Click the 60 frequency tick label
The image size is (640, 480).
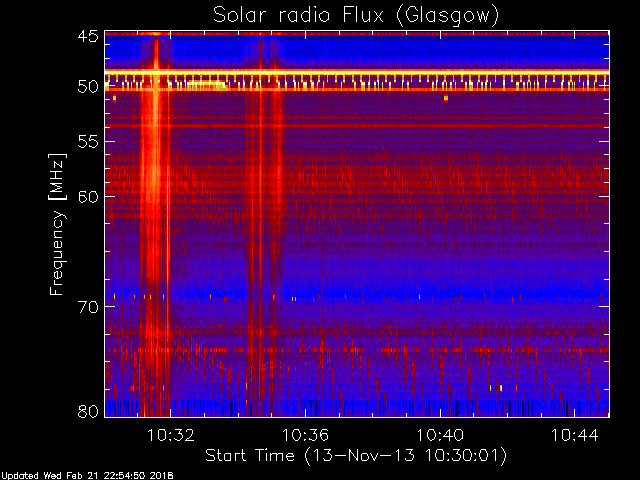tap(88, 196)
